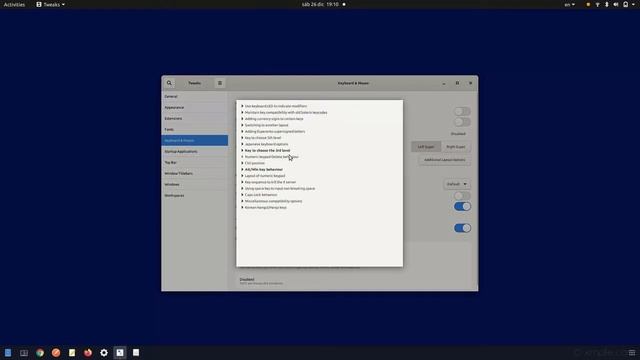Toggle the lowest blue enabled switch
The width and height of the screenshot is (640, 360).
point(462,228)
